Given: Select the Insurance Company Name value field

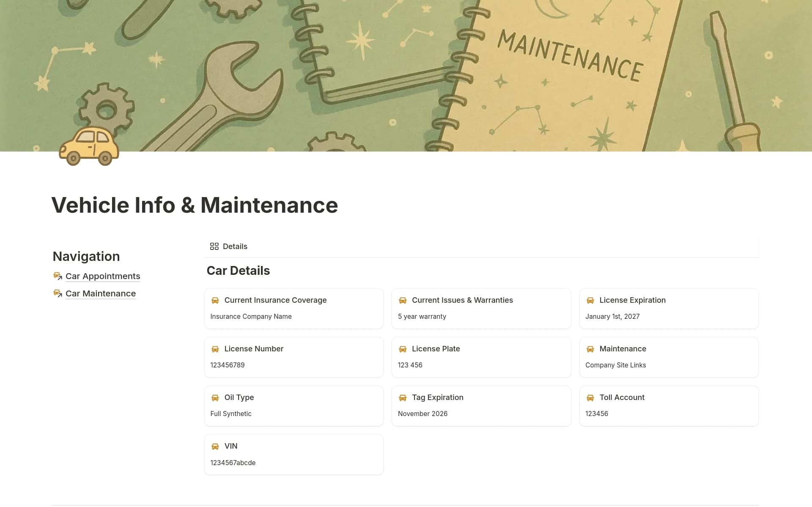Looking at the screenshot, I should point(251,316).
